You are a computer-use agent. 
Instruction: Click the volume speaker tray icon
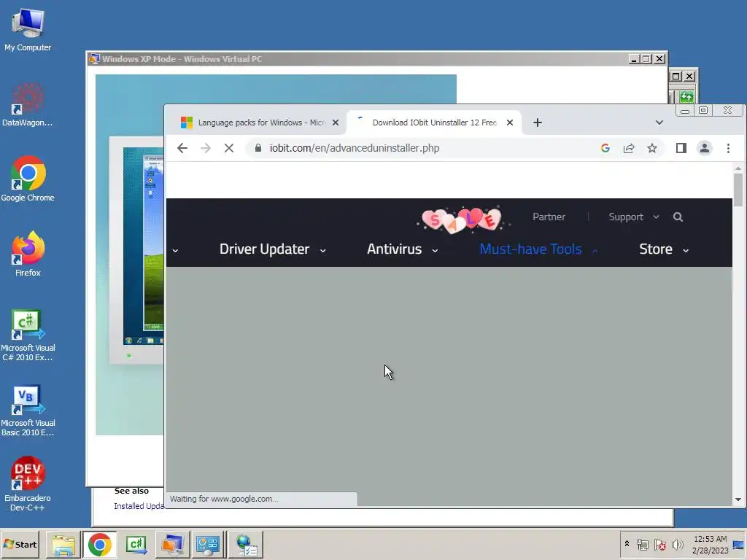677,544
